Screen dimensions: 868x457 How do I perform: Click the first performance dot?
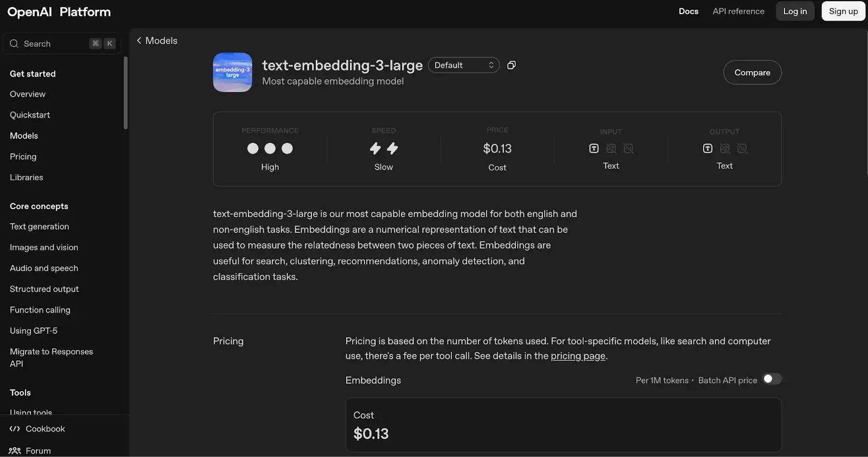[253, 149]
